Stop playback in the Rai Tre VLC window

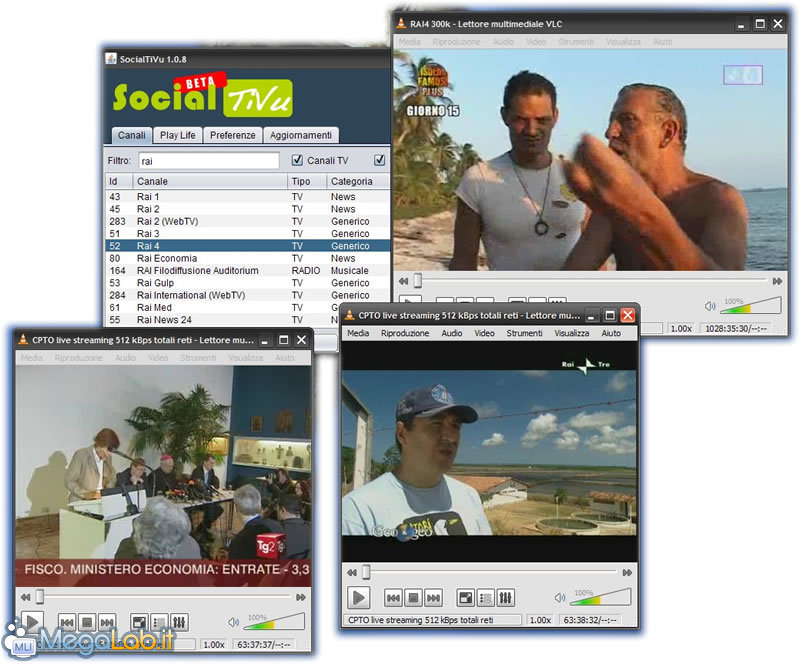point(413,598)
